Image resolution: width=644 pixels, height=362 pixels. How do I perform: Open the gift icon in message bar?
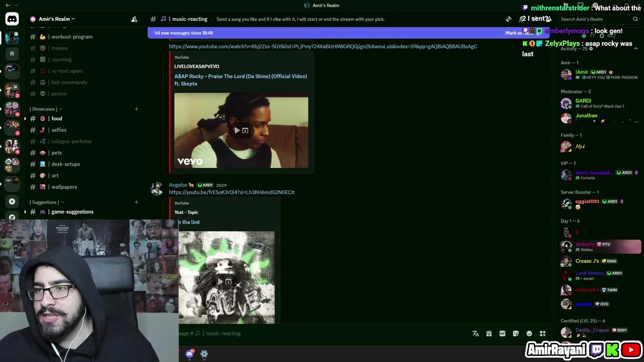tap(489, 333)
